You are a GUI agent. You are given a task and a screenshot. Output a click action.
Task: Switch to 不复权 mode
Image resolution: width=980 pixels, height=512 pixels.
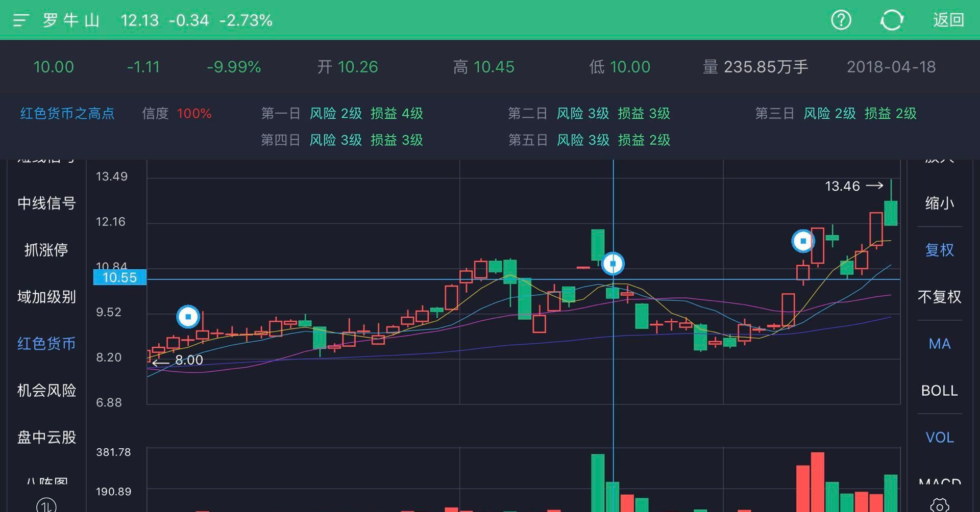[940, 297]
